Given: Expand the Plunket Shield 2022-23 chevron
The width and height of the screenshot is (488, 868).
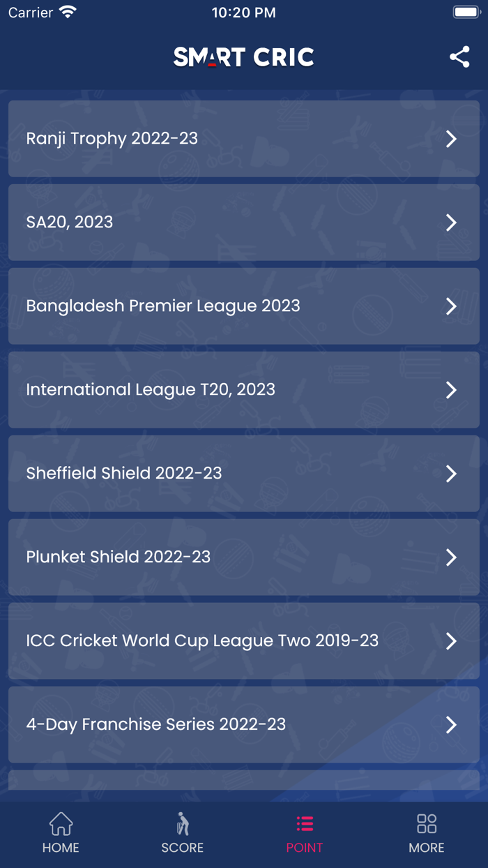Looking at the screenshot, I should pyautogui.click(x=451, y=558).
